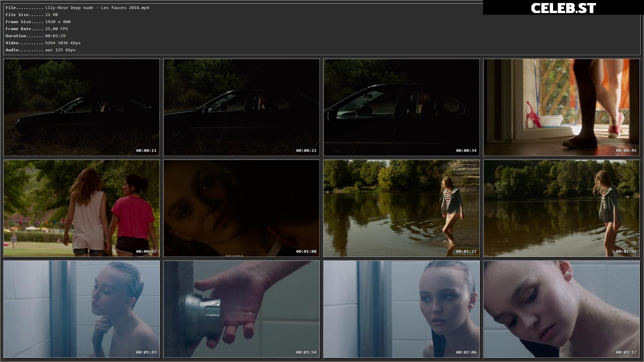Select the car close-up frame at 00:00:34
The height and width of the screenshot is (362, 644).
pos(401,108)
